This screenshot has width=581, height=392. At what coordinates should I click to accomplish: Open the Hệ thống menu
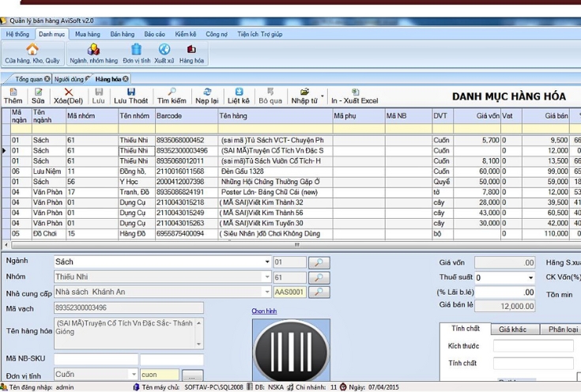(x=17, y=34)
